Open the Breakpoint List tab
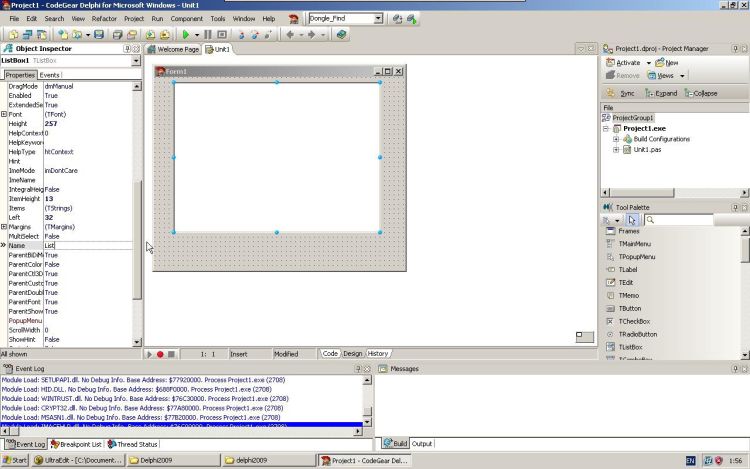Screen dimensions: 750x469 pos(77,444)
